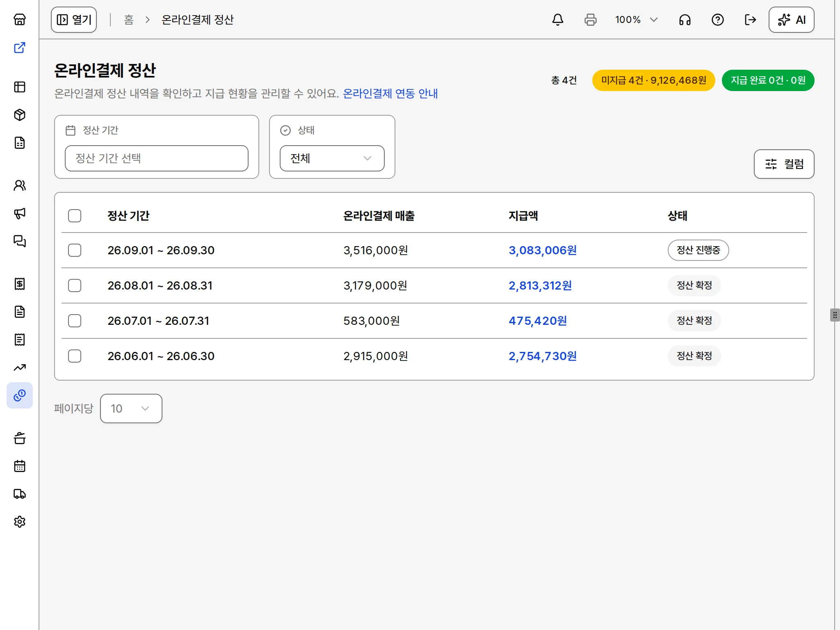Open the calendar icon in sidebar
The image size is (840, 630).
point(20,466)
